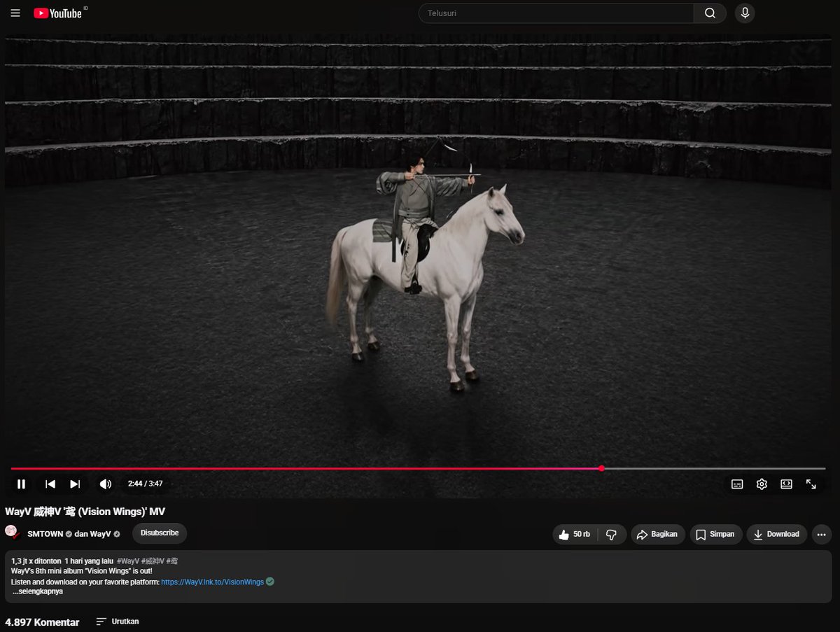This screenshot has height=632, width=840.
Task: Click the video title text
Action: tap(85, 512)
